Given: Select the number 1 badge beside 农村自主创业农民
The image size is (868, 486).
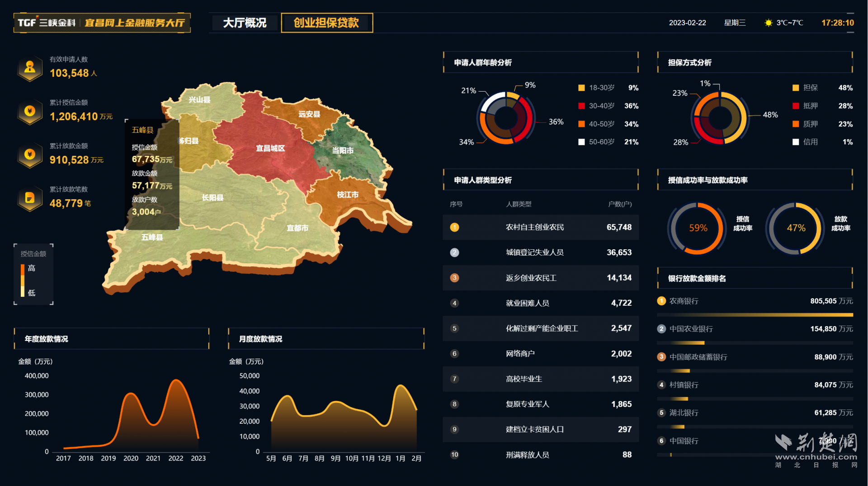Looking at the screenshot, I should click(454, 227).
